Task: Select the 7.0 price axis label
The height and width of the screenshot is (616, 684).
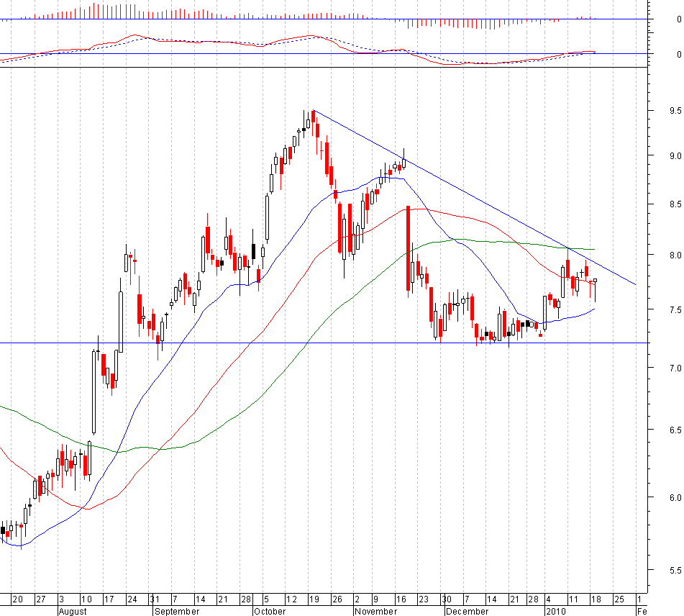Action: click(675, 368)
